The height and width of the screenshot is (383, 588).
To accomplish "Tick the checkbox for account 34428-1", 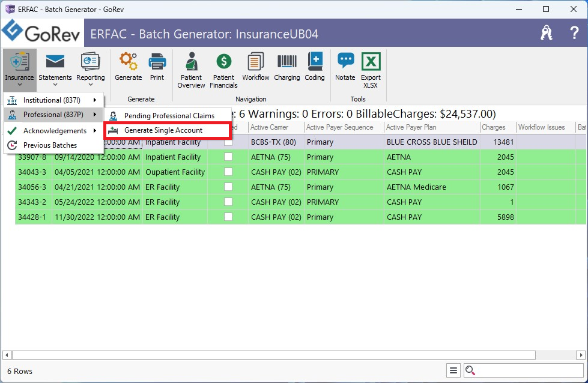I will (x=228, y=217).
